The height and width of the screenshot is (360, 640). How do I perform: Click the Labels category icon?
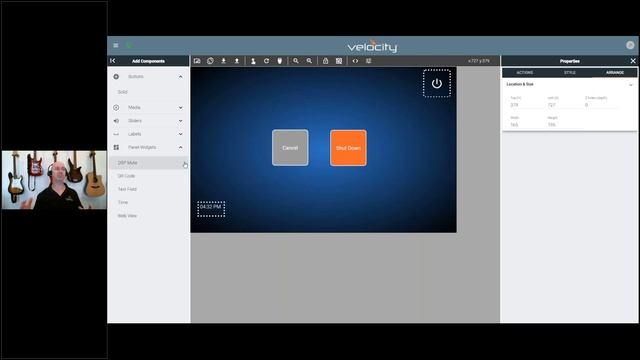116,134
